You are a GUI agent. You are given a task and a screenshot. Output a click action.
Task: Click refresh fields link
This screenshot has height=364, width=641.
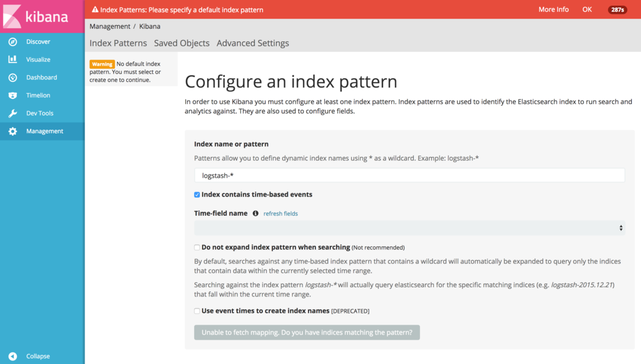coord(280,214)
